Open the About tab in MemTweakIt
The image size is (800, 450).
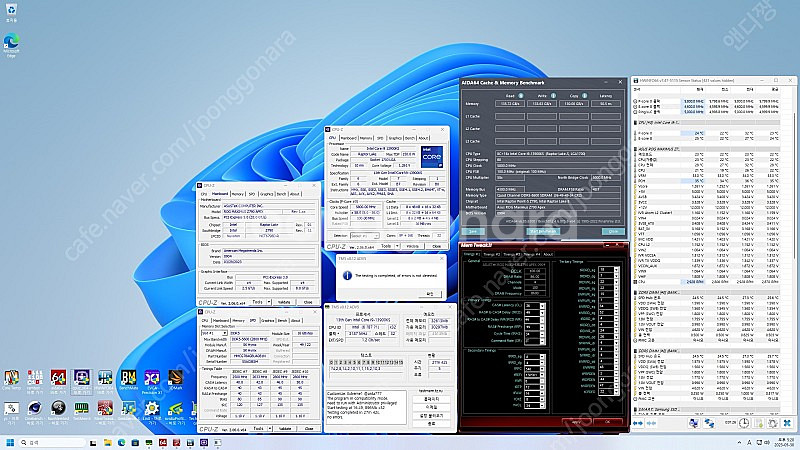[x=548, y=254]
